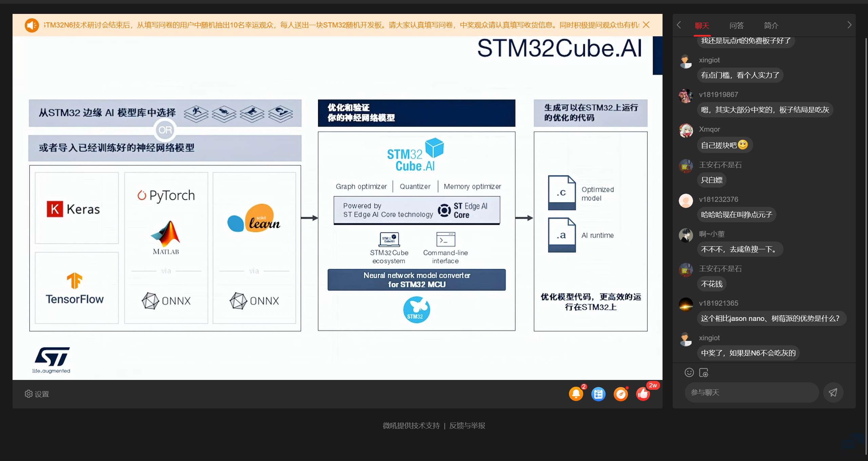Click message 中奖了，如果是N6不会吃灰的
868x461 pixels.
[x=748, y=353]
